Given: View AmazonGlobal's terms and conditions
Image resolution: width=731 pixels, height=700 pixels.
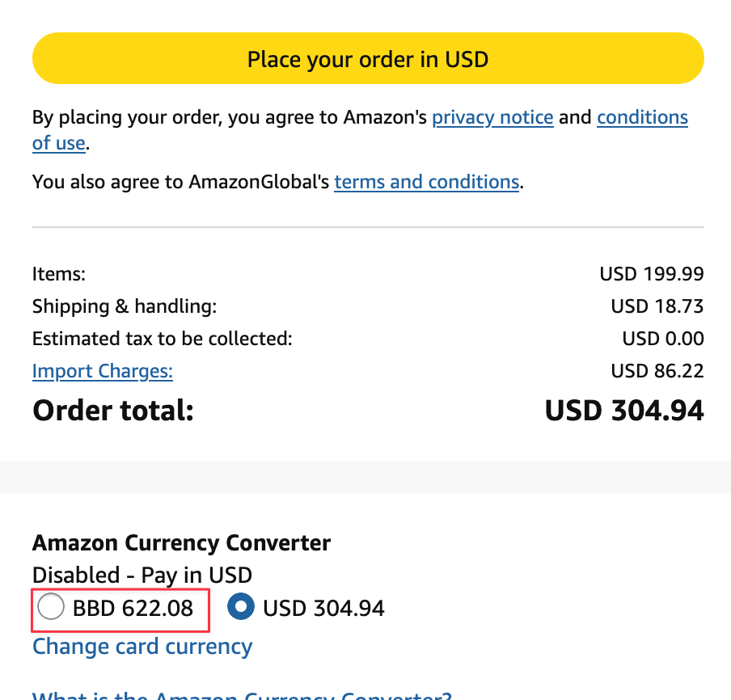Looking at the screenshot, I should pyautogui.click(x=426, y=182).
